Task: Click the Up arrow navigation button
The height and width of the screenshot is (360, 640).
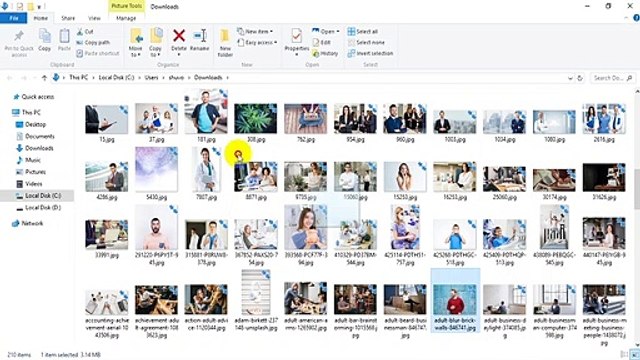Action: point(44,78)
